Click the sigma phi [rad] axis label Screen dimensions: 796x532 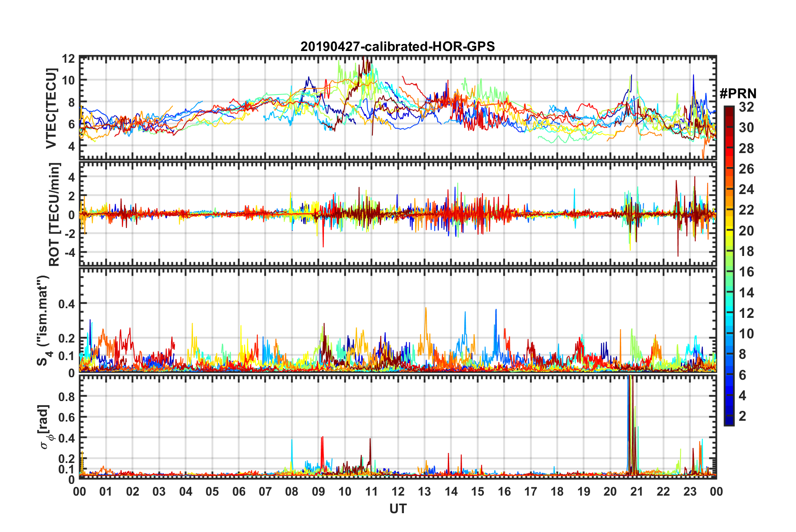coord(44,427)
